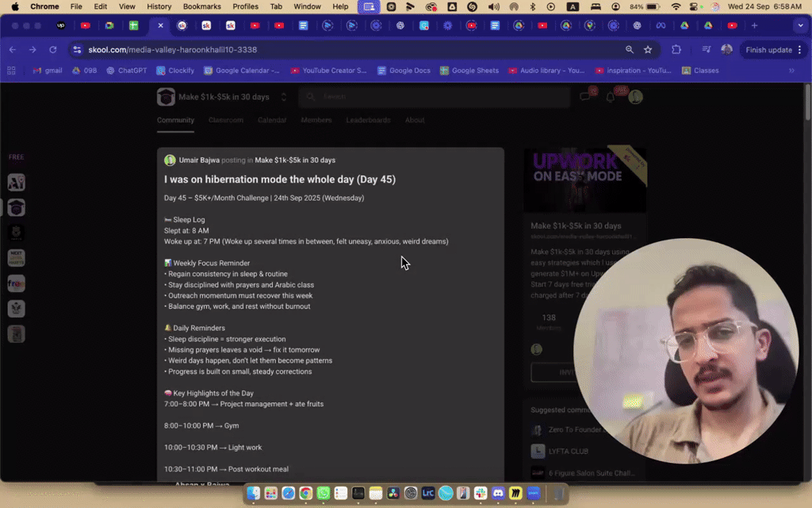Click the Finish update button
This screenshot has width=812, height=508.
tap(768, 50)
